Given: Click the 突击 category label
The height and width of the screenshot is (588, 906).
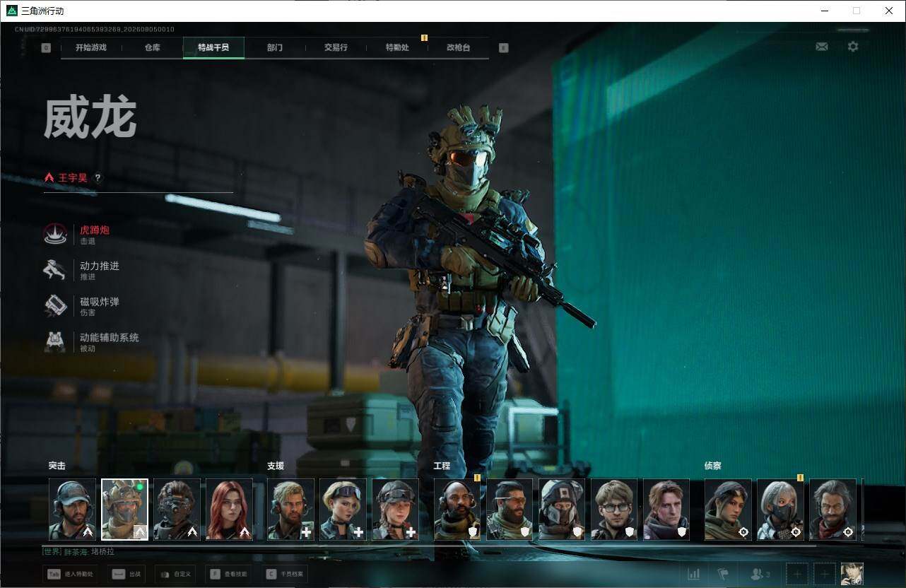Looking at the screenshot, I should pos(57,466).
